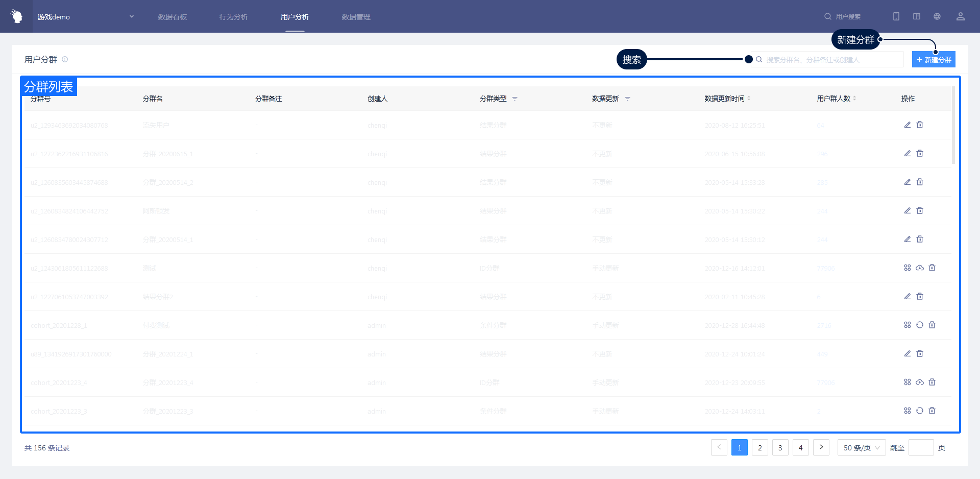Viewport: 980px width, 479px height.
Task: Open the details grid icon for cohort_20201223_4
Action: [x=907, y=382]
